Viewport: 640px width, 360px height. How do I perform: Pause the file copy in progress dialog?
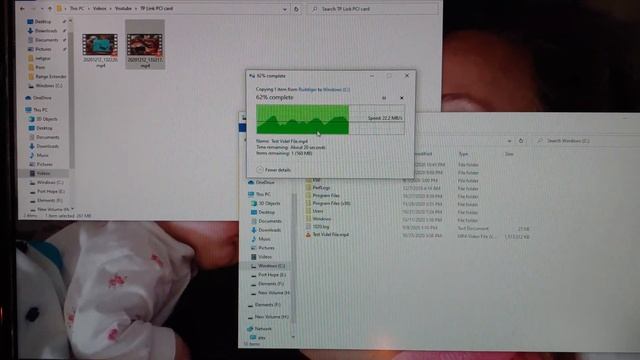(384, 98)
